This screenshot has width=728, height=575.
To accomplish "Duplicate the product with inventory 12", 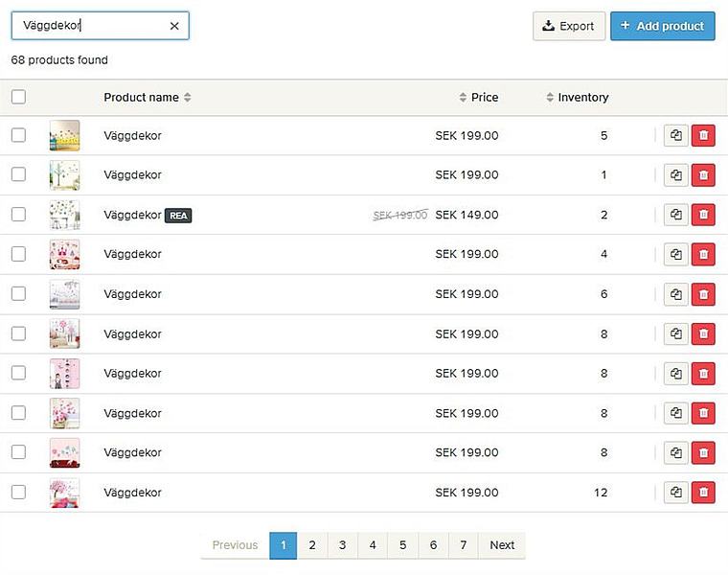I will (x=676, y=493).
